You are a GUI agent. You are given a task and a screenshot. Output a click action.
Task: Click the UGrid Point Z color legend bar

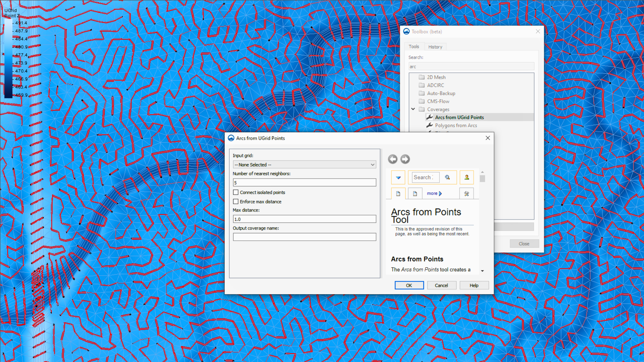[x=8, y=59]
